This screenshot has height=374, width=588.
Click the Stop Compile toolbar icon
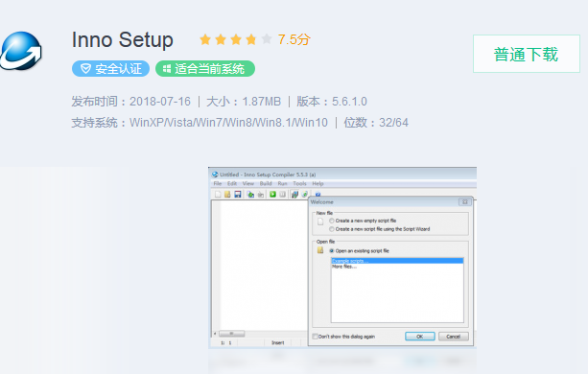click(261, 194)
